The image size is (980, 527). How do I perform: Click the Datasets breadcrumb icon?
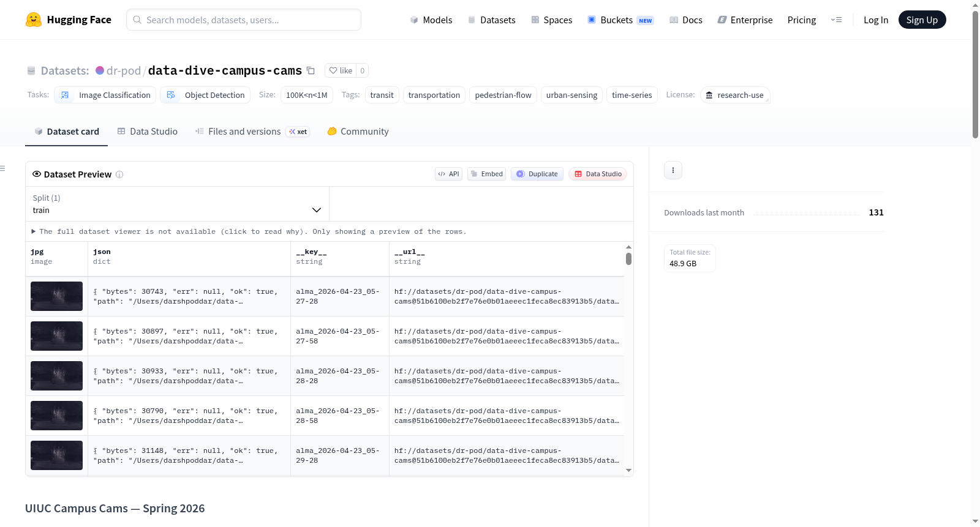[31, 70]
